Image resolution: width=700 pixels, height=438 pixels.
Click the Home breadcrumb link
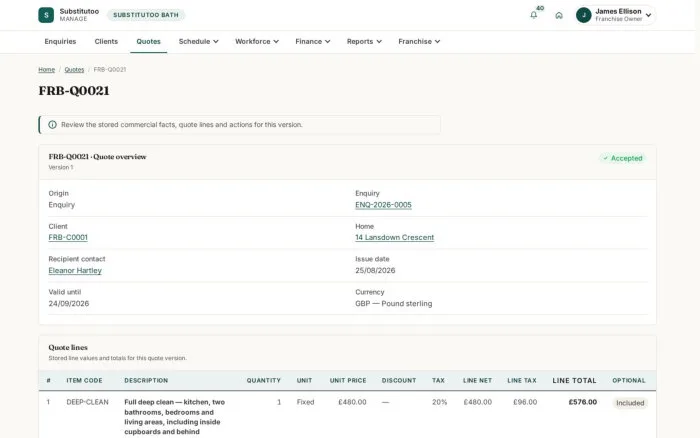click(46, 70)
